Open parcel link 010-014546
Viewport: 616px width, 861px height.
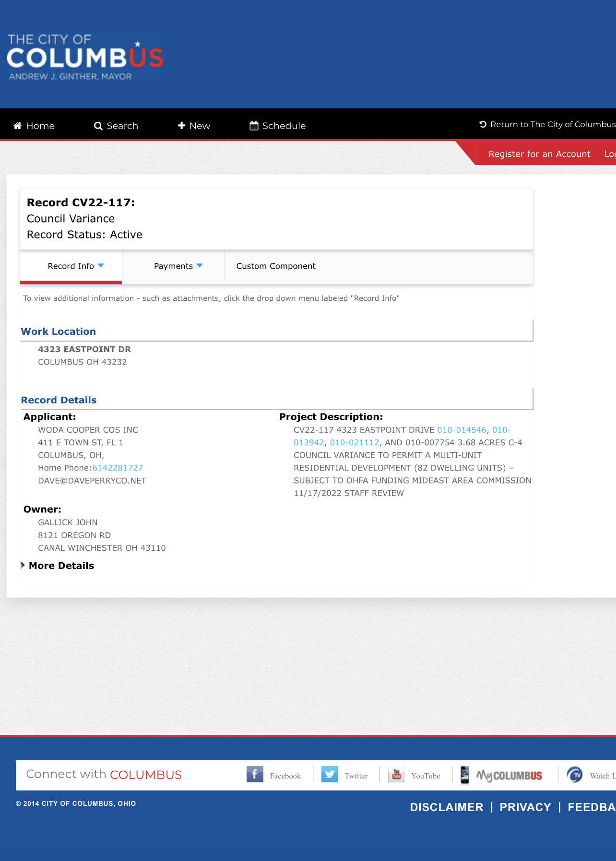pyautogui.click(x=462, y=430)
